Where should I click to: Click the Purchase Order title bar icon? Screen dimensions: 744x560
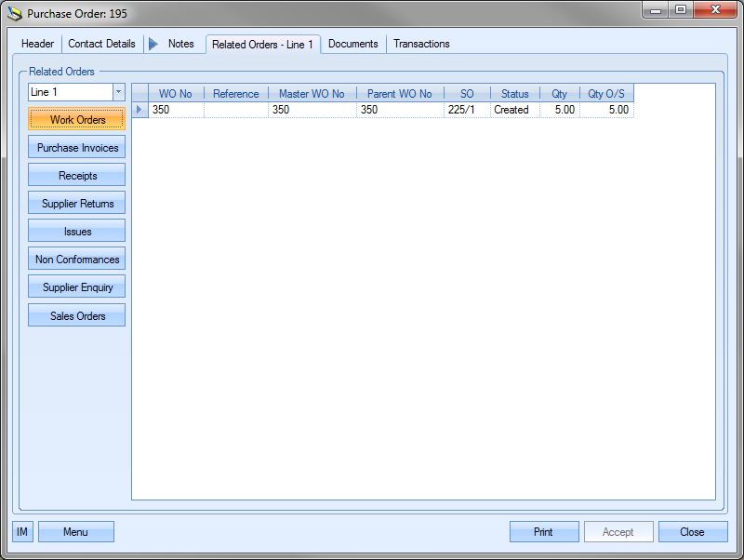[x=15, y=14]
